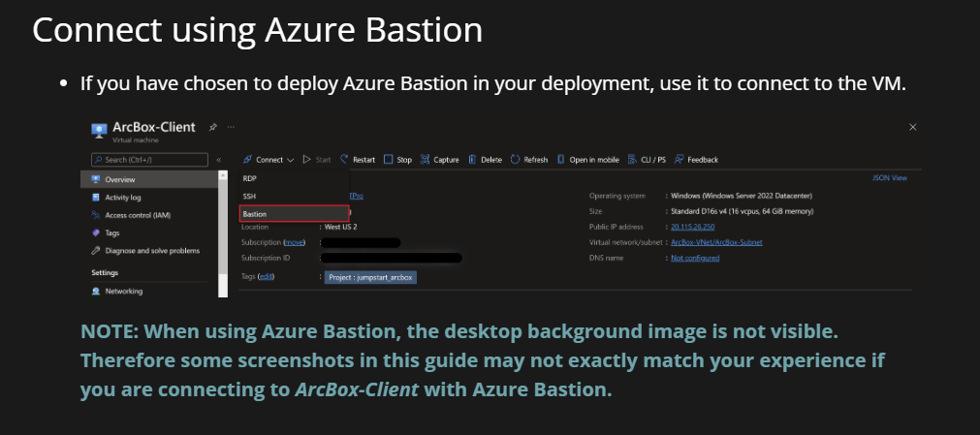Stop the VM using the toolbar
Image resolution: width=980 pixels, height=435 pixels.
click(398, 160)
